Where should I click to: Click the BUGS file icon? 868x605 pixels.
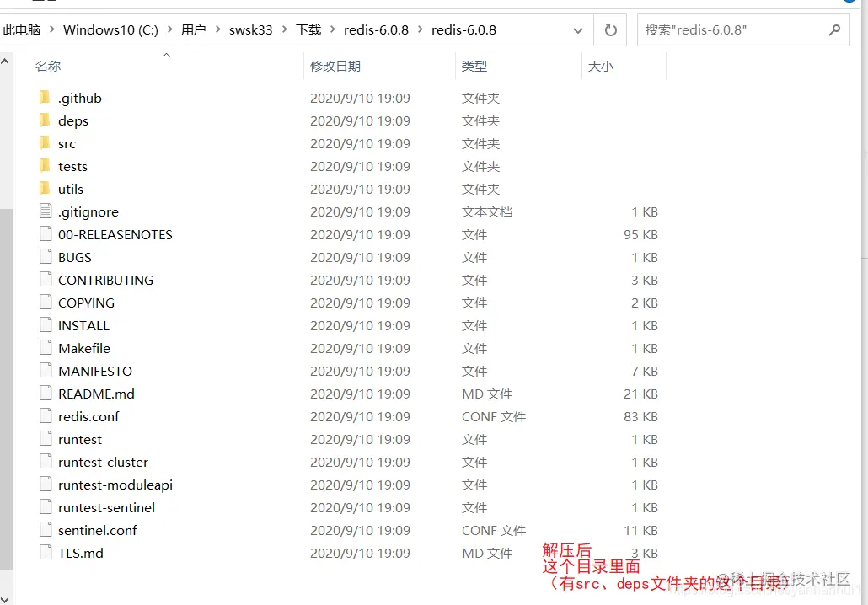[46, 256]
